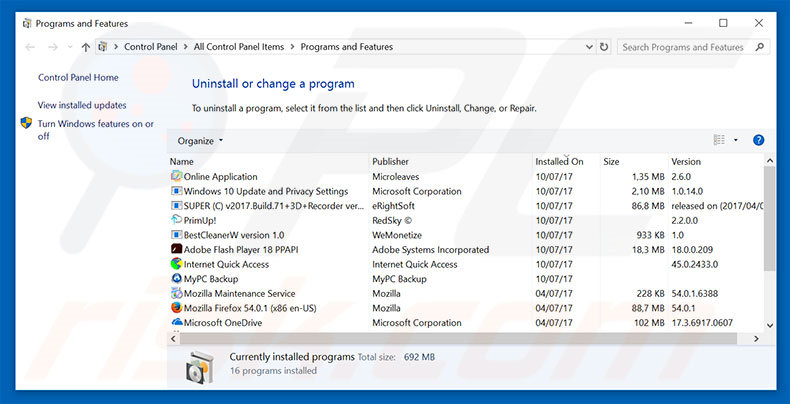790x404 pixels.
Task: Click the 45.0.2433.0 version cell
Action: [x=695, y=264]
